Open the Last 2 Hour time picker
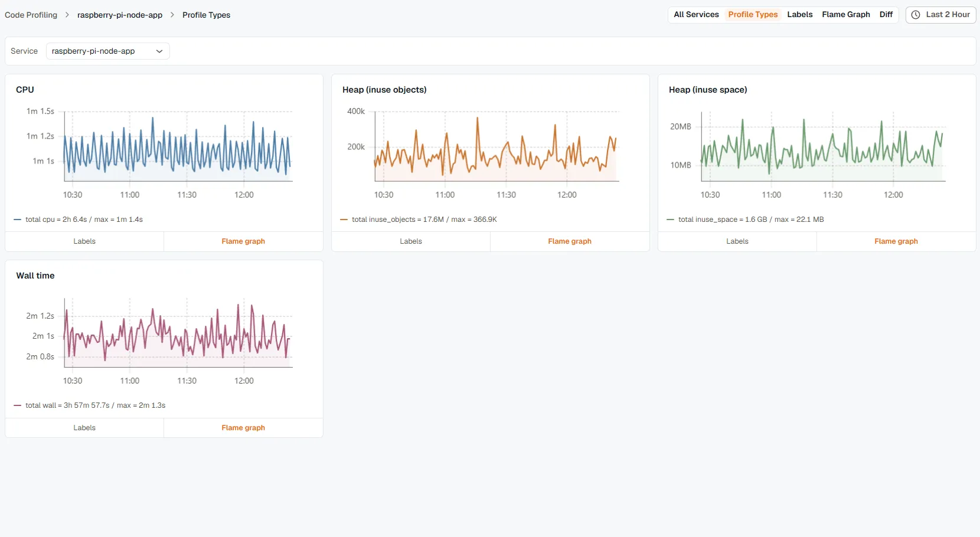The width and height of the screenshot is (980, 537). coord(941,15)
